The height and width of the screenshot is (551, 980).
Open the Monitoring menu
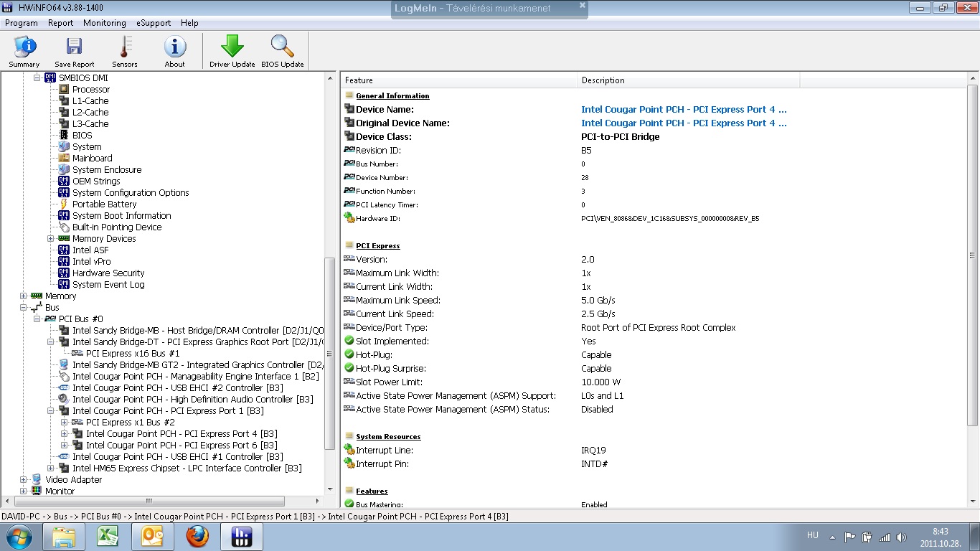105,23
